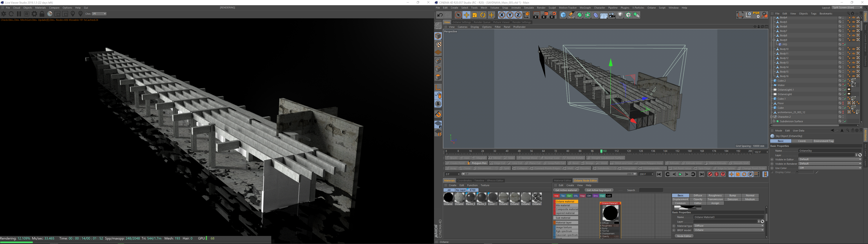
Task: Open the MoGraph menu
Action: coord(585,8)
